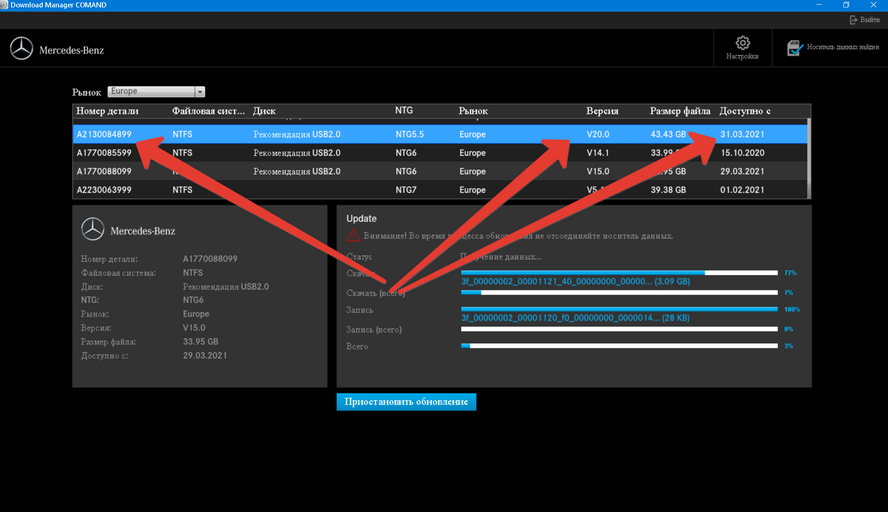The height and width of the screenshot is (512, 888).
Task: Click version V20.0 cell
Action: click(598, 134)
